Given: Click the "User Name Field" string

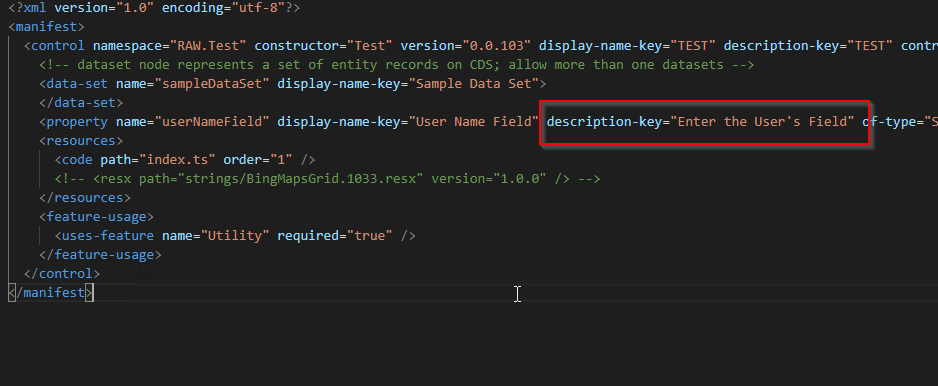Looking at the screenshot, I should (474, 121).
